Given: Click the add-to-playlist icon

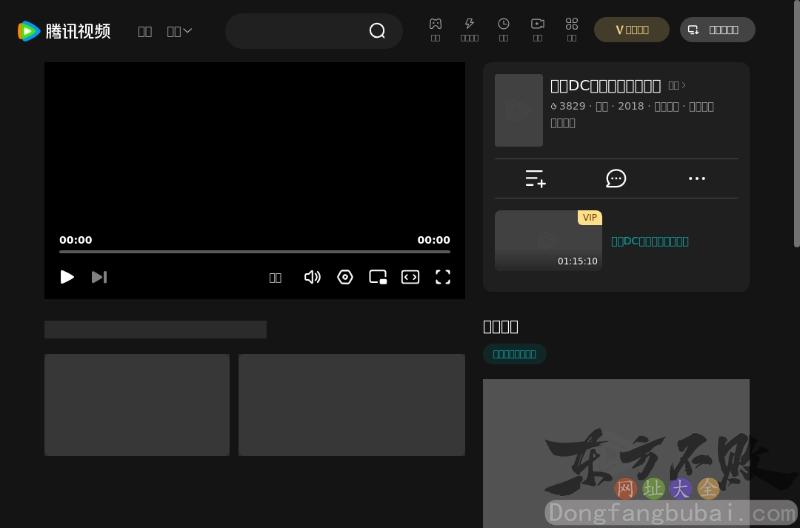Looking at the screenshot, I should tap(536, 179).
